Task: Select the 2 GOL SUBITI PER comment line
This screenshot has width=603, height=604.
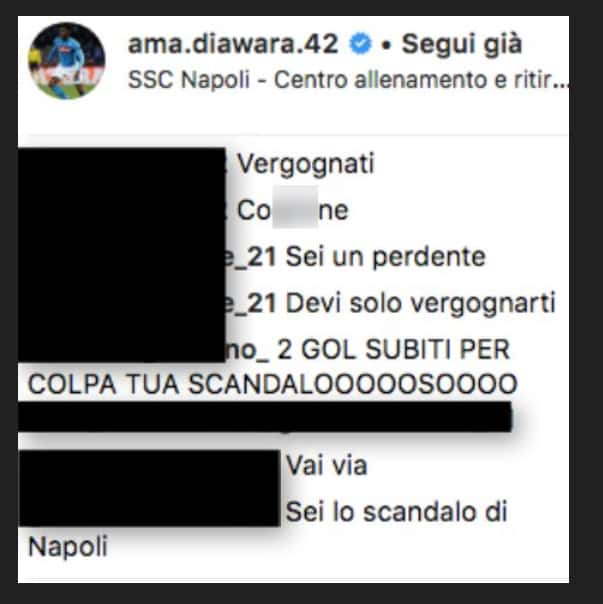Action: 393,350
